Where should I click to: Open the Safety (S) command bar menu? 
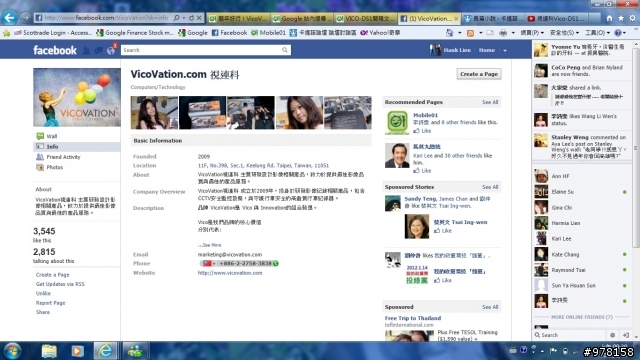[x=564, y=33]
